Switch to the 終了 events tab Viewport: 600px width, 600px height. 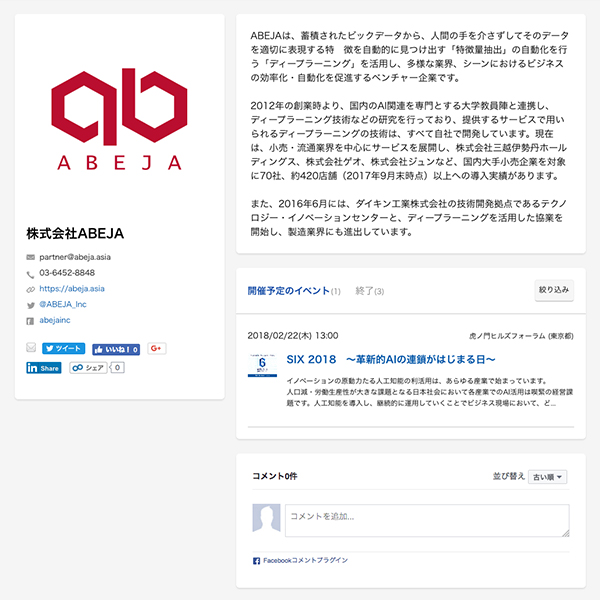click(370, 291)
